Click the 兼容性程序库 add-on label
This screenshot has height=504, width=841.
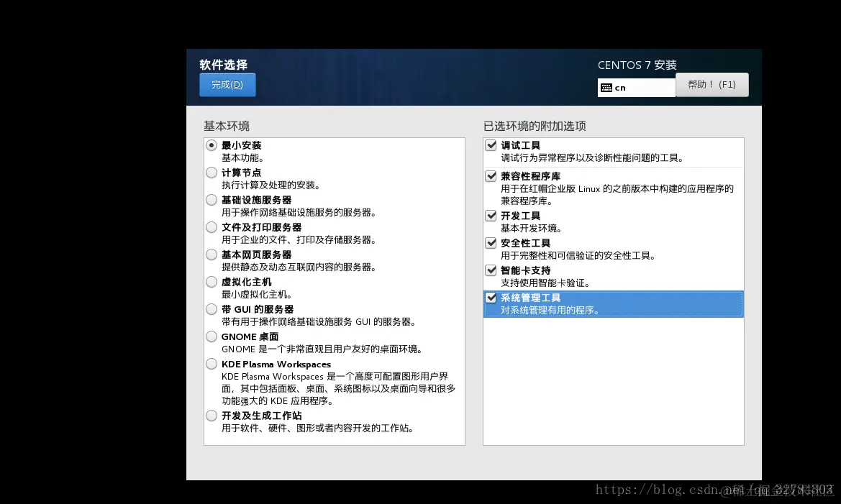531,176
